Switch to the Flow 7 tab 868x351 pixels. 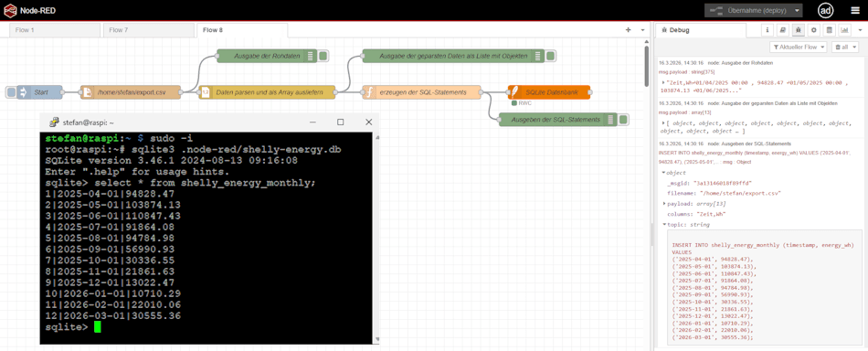(x=147, y=30)
